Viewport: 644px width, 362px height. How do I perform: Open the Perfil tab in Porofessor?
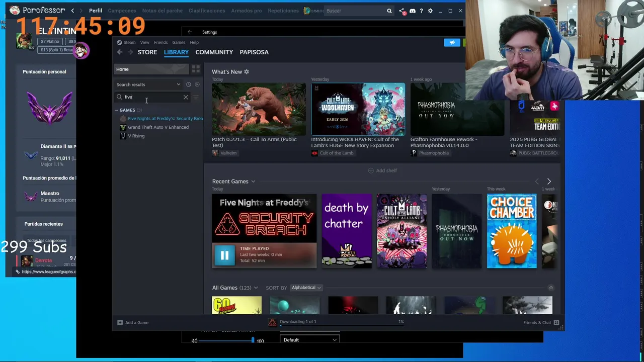[96, 11]
